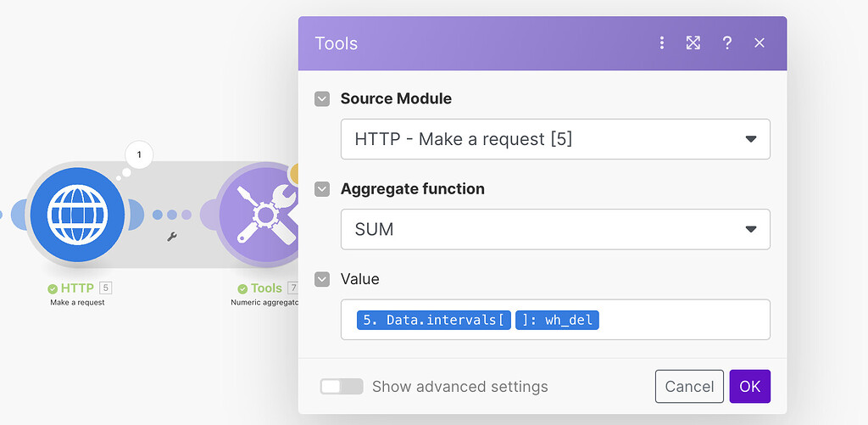Click the wrench filter icon between modules
868x425 pixels.
coord(172,237)
